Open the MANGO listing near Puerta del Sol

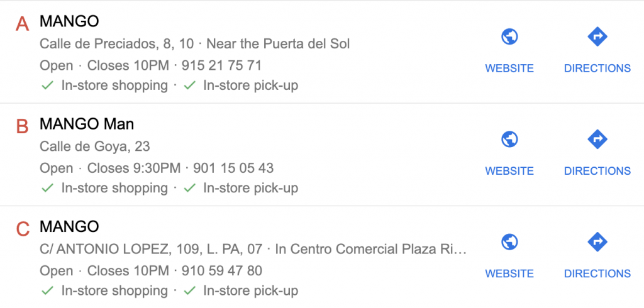pyautogui.click(x=69, y=21)
